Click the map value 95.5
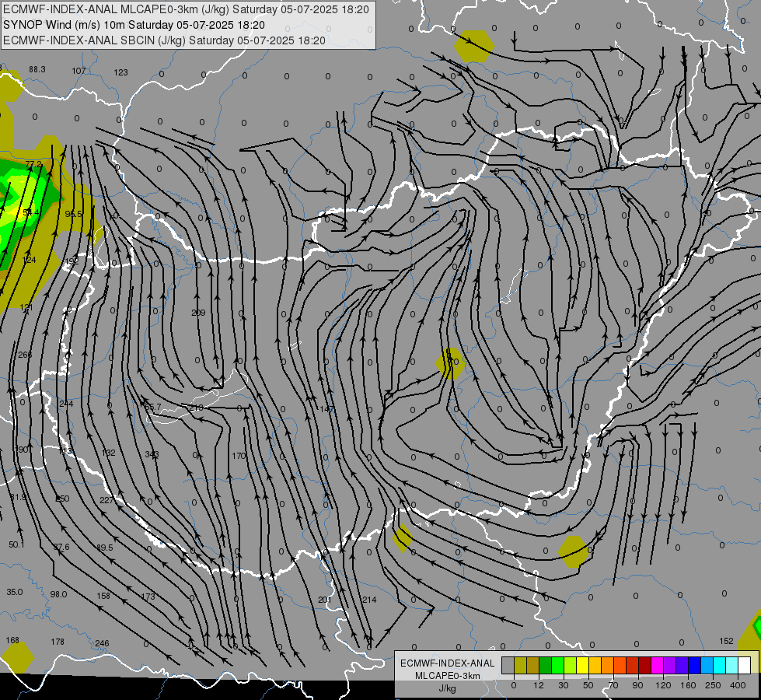This screenshot has height=700, width=761. 73,214
